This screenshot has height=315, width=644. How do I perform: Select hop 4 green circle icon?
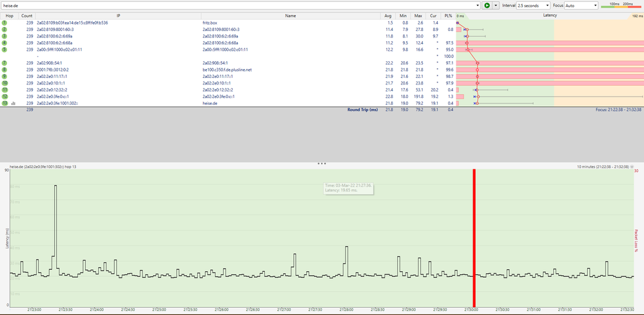click(x=5, y=43)
